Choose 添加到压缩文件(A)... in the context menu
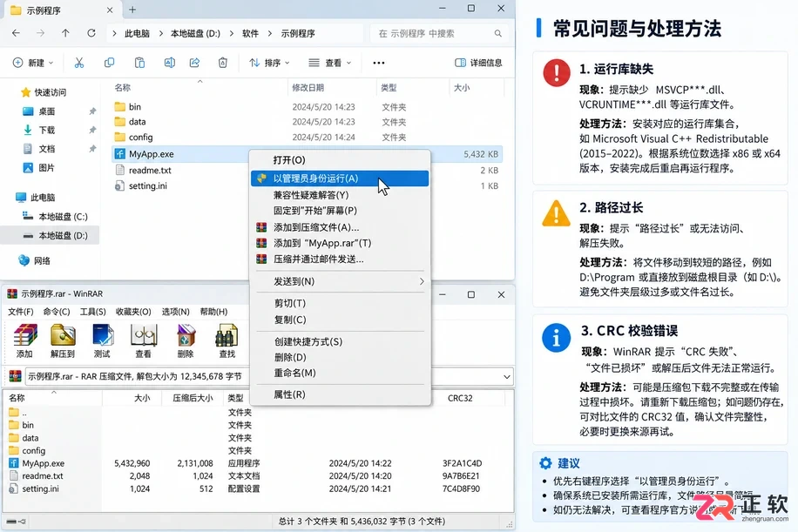 pos(340,227)
